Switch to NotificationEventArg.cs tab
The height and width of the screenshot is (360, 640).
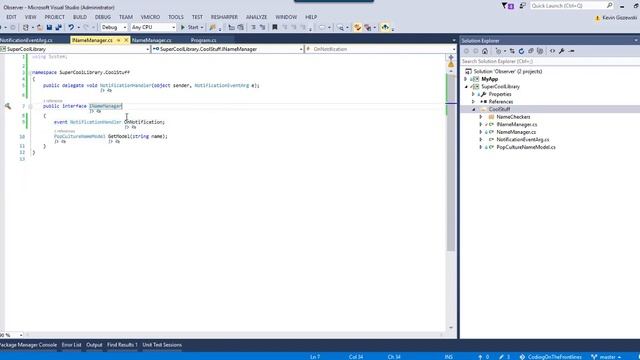click(x=26, y=40)
